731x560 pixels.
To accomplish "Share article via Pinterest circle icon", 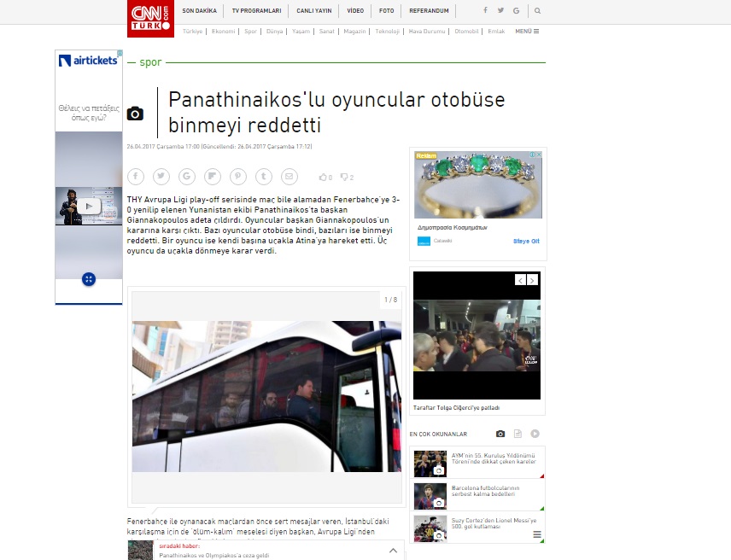I will [x=238, y=176].
